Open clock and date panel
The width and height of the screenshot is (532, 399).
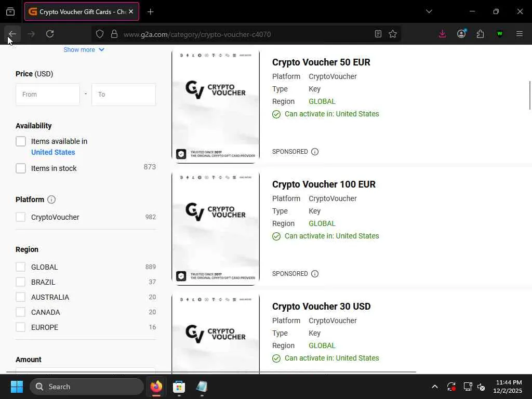pos(508,387)
